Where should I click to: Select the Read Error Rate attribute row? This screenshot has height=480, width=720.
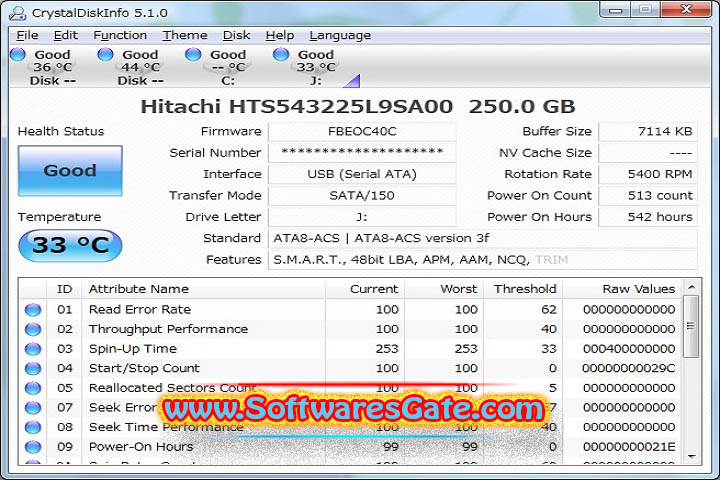[350, 310]
